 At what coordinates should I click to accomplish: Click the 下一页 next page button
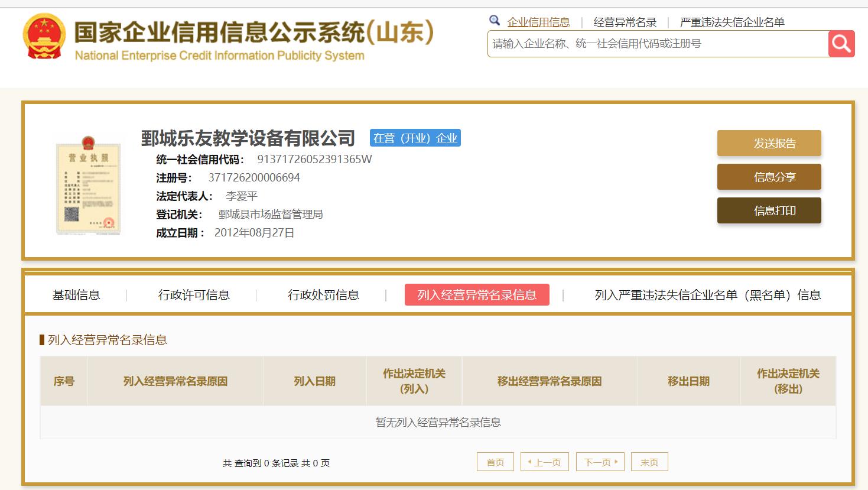(600, 462)
